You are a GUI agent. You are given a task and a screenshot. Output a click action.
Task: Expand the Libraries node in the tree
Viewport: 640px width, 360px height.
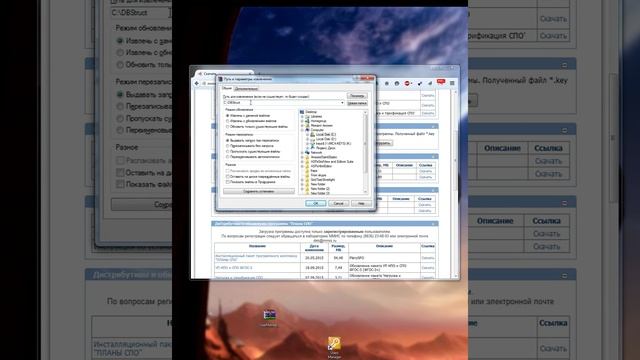click(x=302, y=116)
